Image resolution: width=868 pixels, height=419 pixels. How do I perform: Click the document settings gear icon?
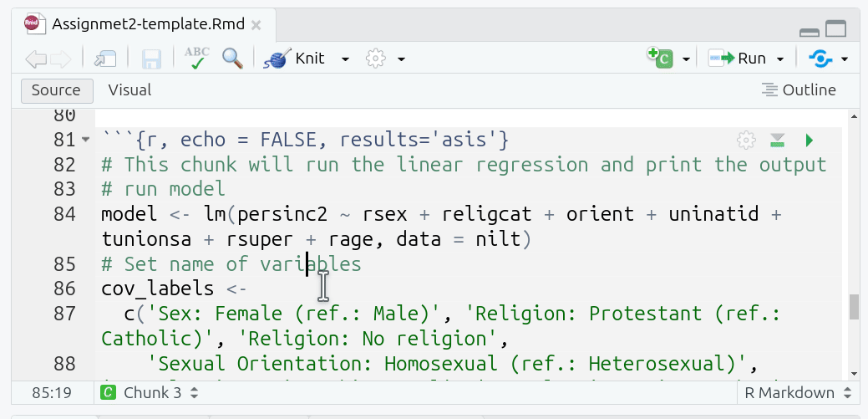375,59
